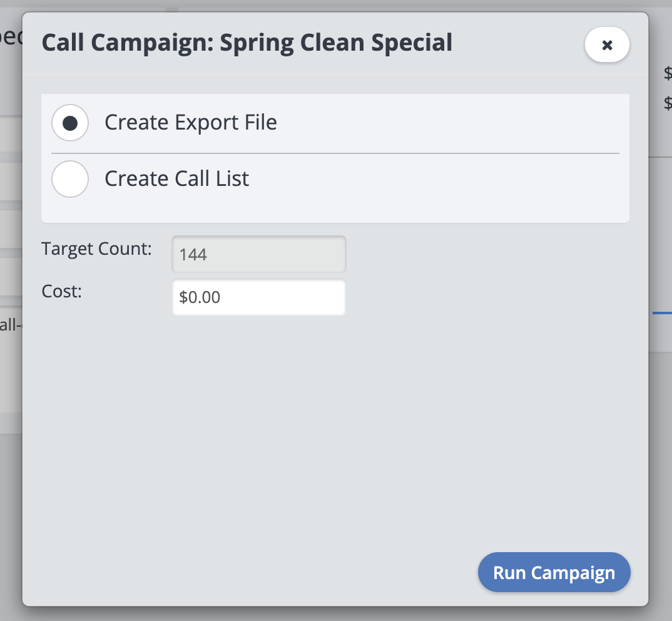
Task: Click the Create Call List text label
Action: click(x=177, y=179)
